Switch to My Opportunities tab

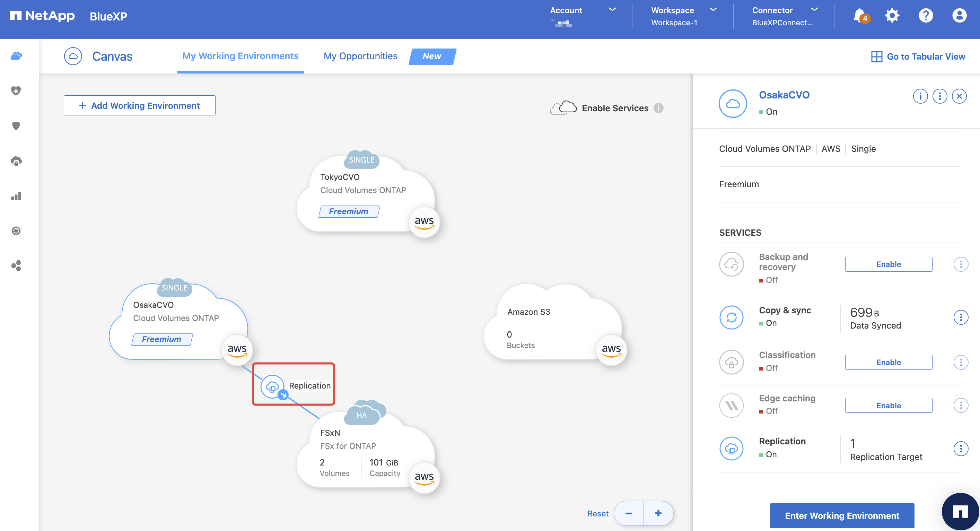(x=360, y=56)
